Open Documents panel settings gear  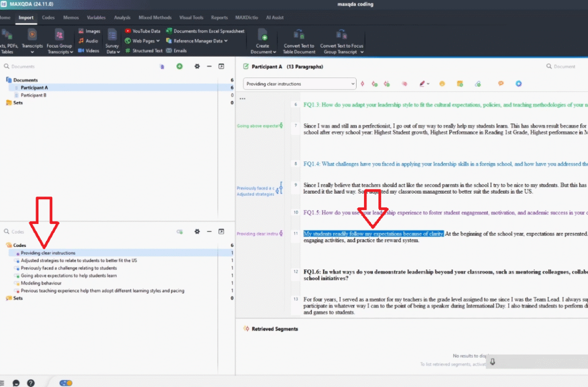(x=197, y=67)
